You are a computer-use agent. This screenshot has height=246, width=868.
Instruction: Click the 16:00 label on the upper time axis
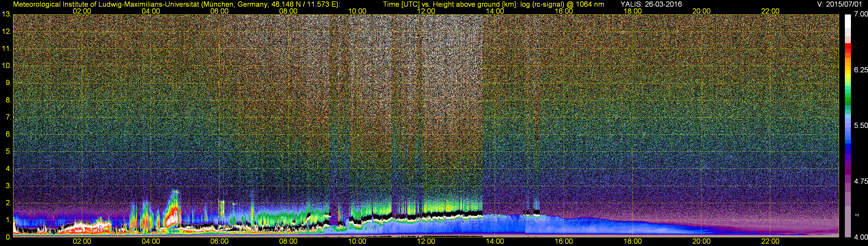564,11
